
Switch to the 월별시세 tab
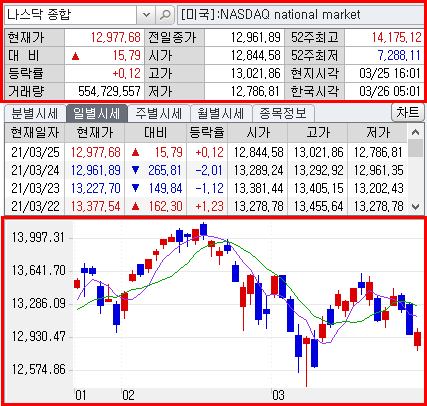[x=221, y=113]
